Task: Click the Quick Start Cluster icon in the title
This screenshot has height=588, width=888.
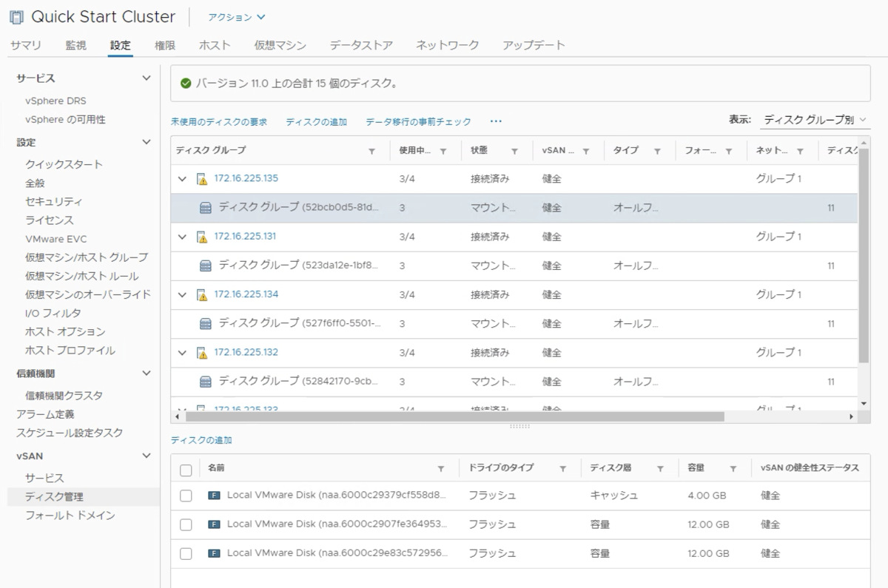Action: [16, 17]
